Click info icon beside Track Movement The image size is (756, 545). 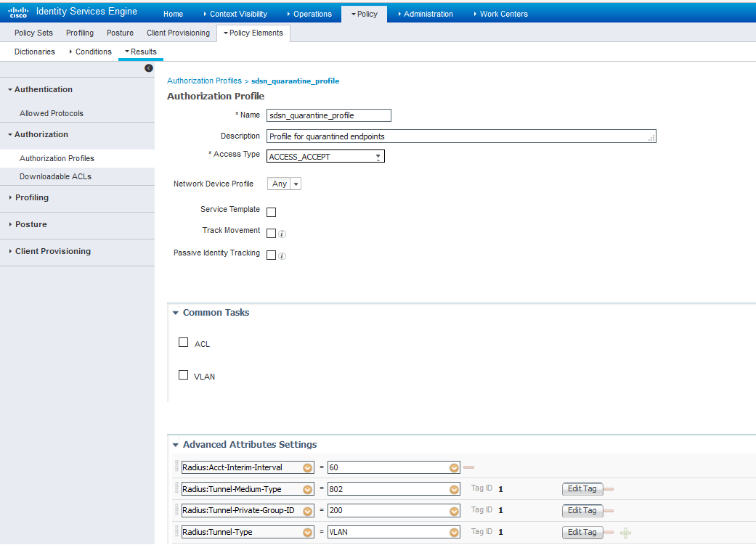pos(283,234)
